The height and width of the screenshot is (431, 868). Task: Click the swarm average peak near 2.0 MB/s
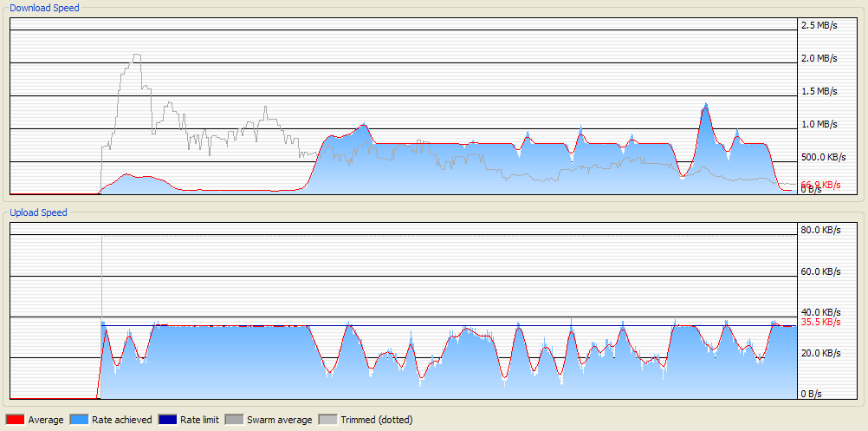136,56
